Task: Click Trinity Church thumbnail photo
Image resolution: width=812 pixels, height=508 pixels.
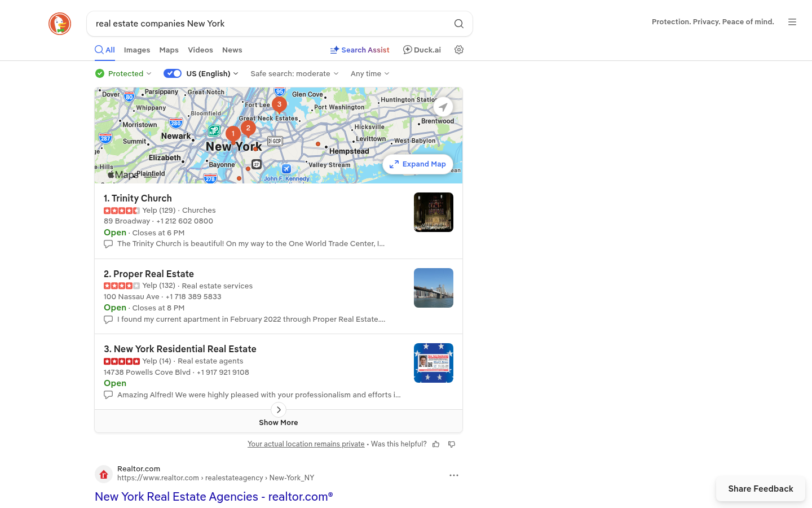Action: point(434,212)
